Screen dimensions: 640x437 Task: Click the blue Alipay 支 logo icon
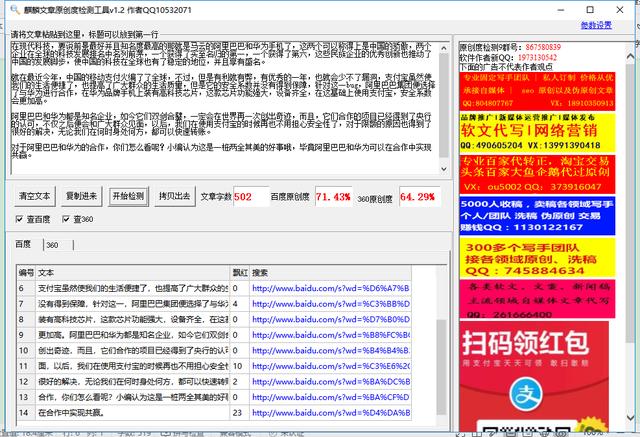[526, 395]
